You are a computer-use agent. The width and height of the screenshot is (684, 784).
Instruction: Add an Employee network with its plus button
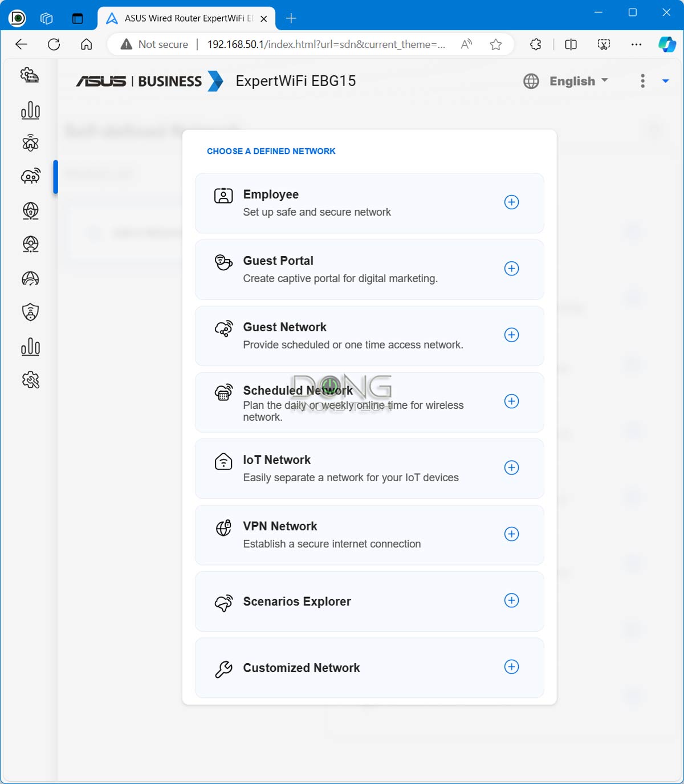pyautogui.click(x=512, y=202)
